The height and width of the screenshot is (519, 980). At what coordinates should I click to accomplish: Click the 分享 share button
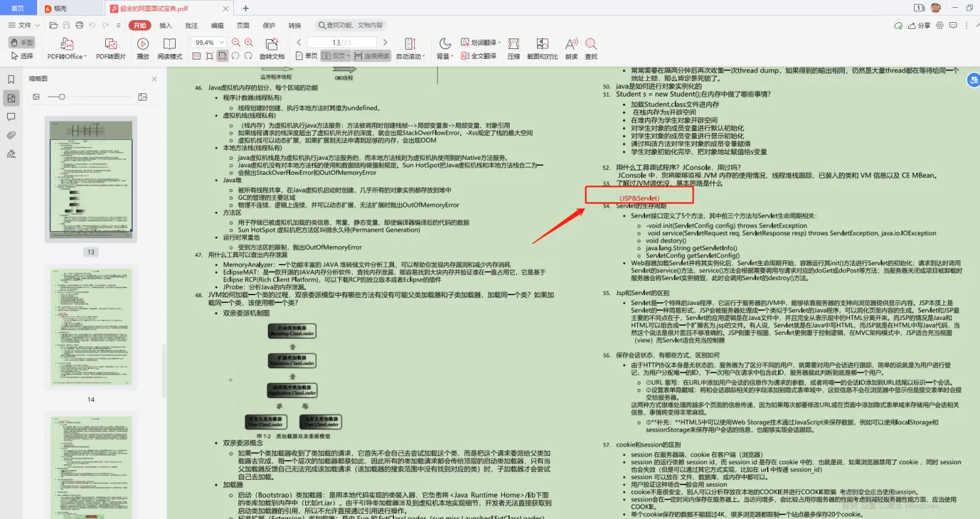(918, 25)
